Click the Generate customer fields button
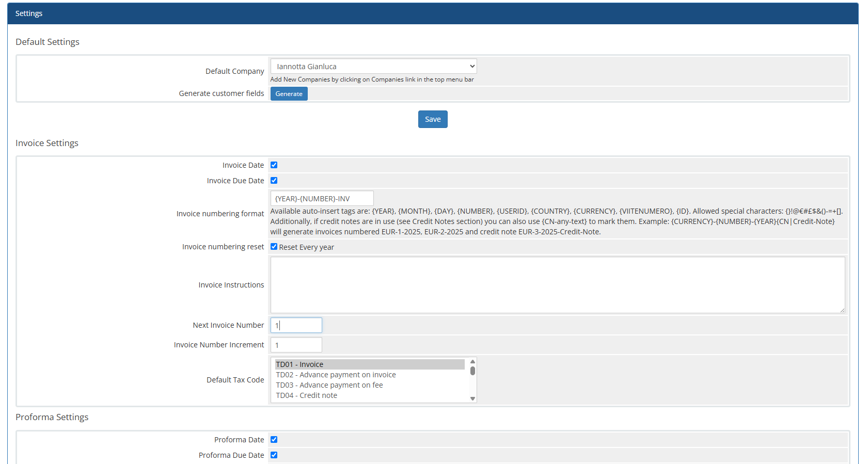The width and height of the screenshot is (868, 464). tap(289, 94)
